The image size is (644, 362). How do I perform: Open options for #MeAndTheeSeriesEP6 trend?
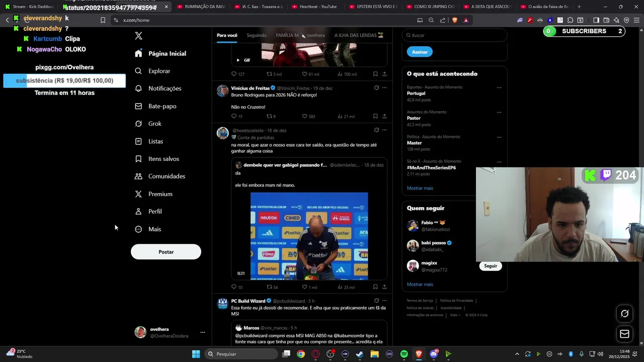[x=499, y=162]
